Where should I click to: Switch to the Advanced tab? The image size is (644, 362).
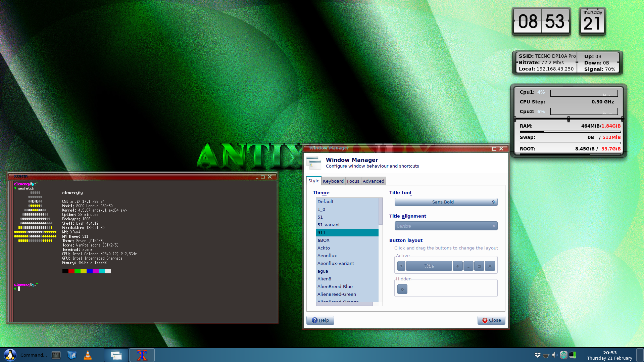374,181
